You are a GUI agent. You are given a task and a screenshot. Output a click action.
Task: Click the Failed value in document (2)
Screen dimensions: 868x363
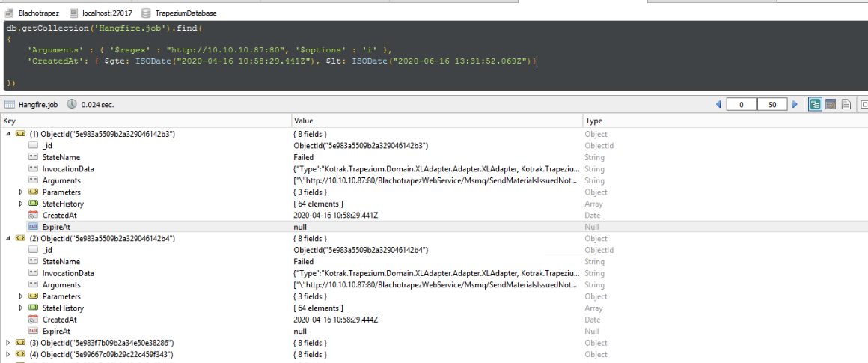click(303, 261)
